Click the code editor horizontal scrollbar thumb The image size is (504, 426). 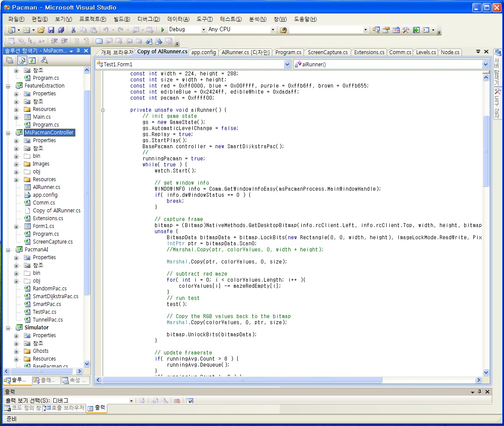tap(242, 380)
